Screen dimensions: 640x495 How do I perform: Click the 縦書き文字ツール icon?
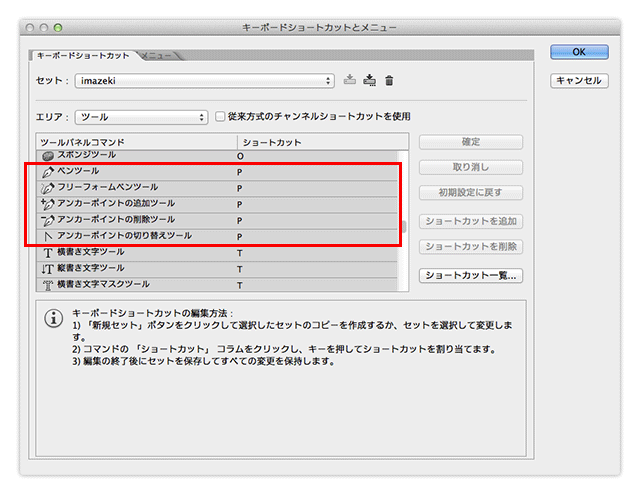tap(47, 268)
